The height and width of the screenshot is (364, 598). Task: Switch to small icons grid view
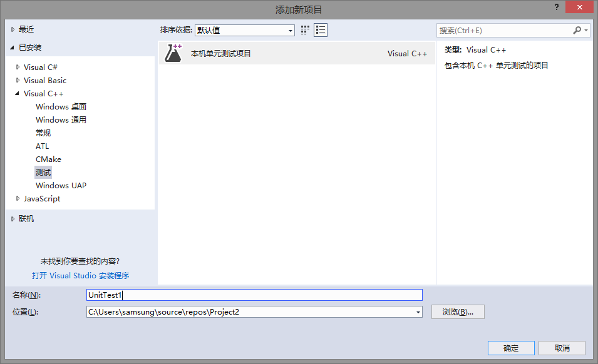point(305,30)
